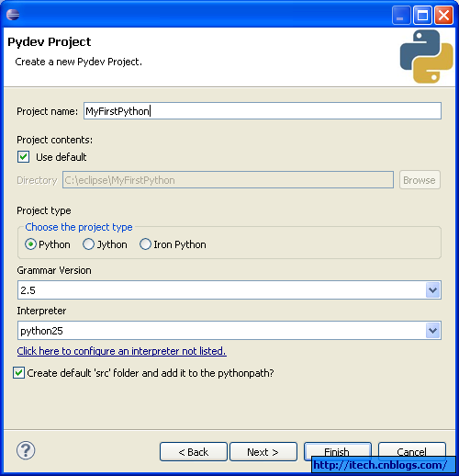459x476 pixels.
Task: Click the 'Interpreter' label
Action: (41, 311)
